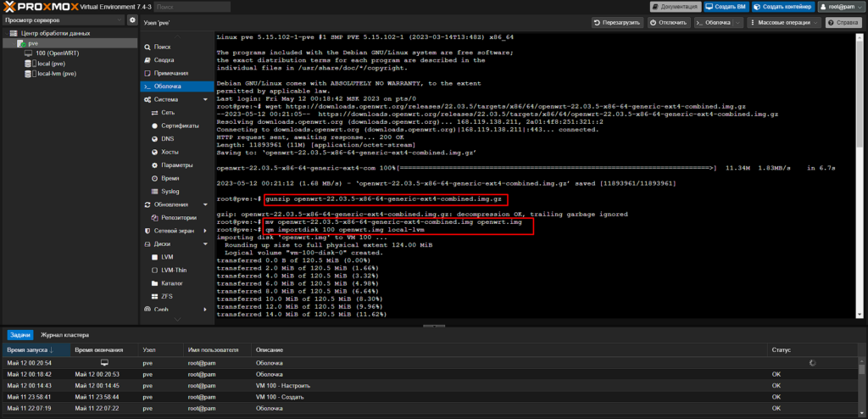Open the LVM disks page
The image size is (868, 419).
click(167, 257)
